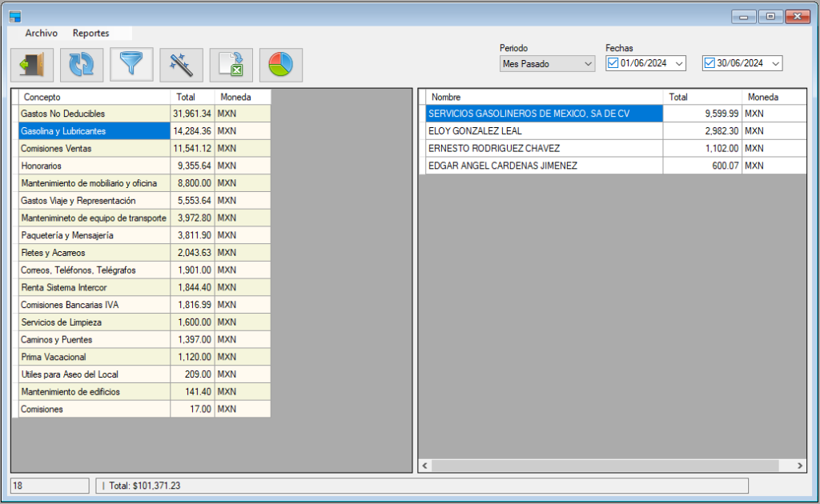
Task: Open the end date 30/06/2024 calendar dropdown
Action: 775,64
